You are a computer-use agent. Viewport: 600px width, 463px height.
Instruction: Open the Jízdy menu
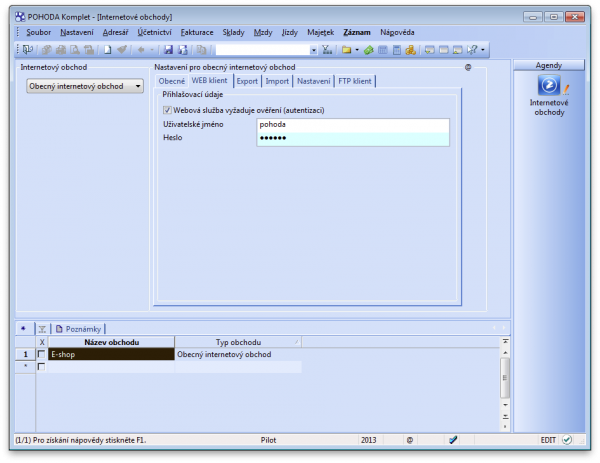(x=289, y=33)
